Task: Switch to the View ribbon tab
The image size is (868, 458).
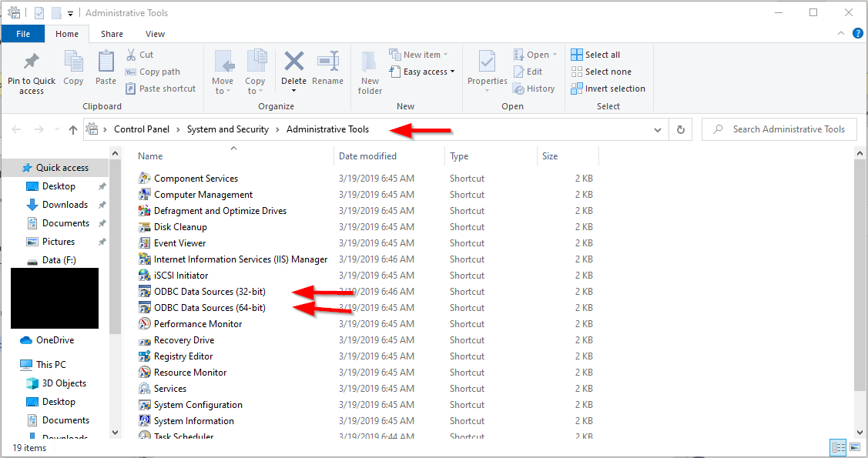Action: pyautogui.click(x=155, y=34)
